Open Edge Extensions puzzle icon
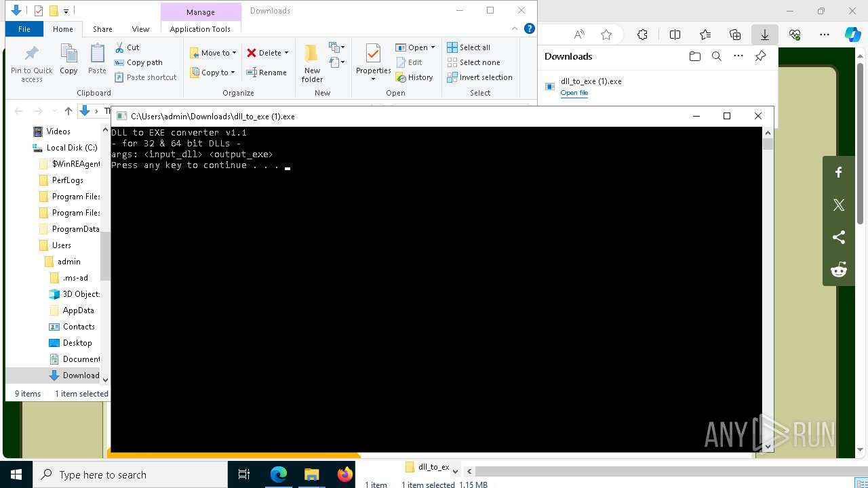Image resolution: width=868 pixels, height=488 pixels. tap(643, 35)
